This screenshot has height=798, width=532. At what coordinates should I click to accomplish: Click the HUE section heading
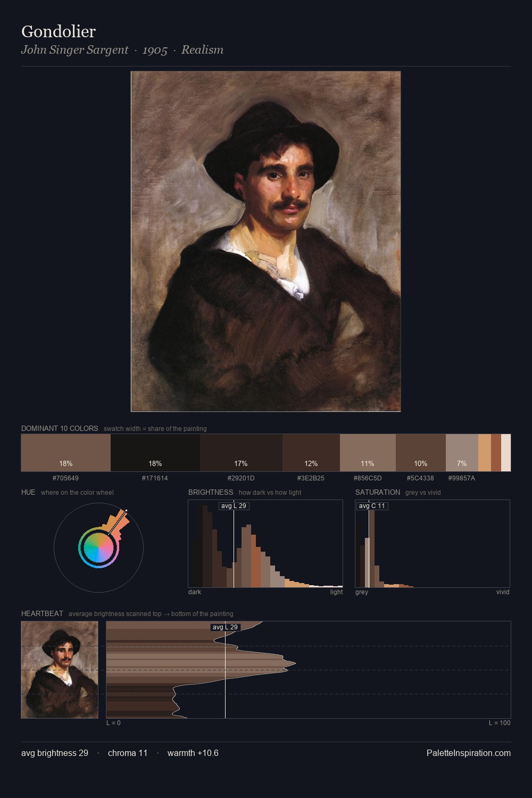28,492
